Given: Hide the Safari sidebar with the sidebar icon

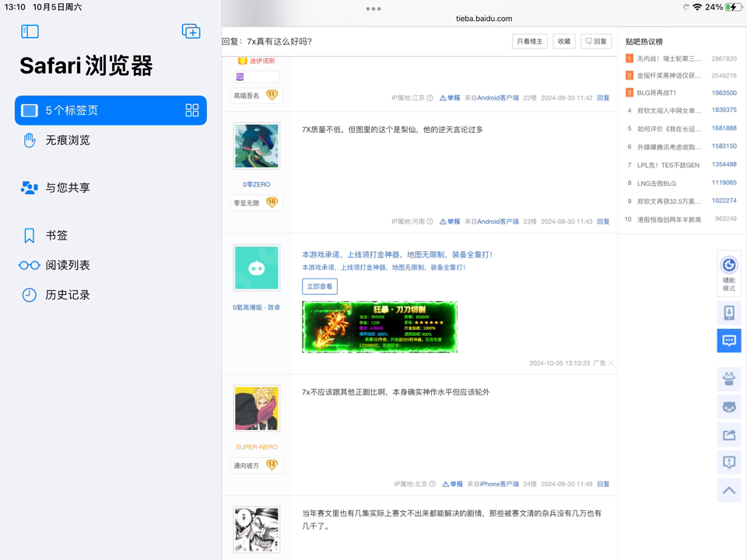Looking at the screenshot, I should coord(30,31).
